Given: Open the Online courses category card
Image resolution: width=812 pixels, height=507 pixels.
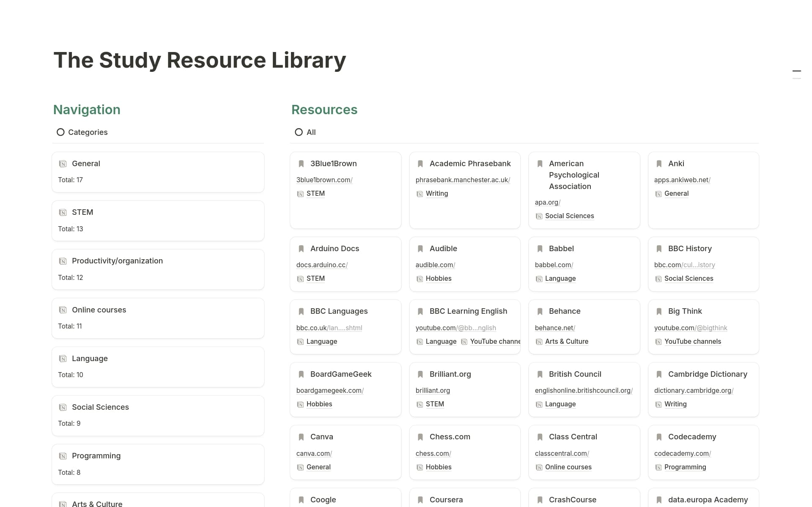Looking at the screenshot, I should click(99, 310).
